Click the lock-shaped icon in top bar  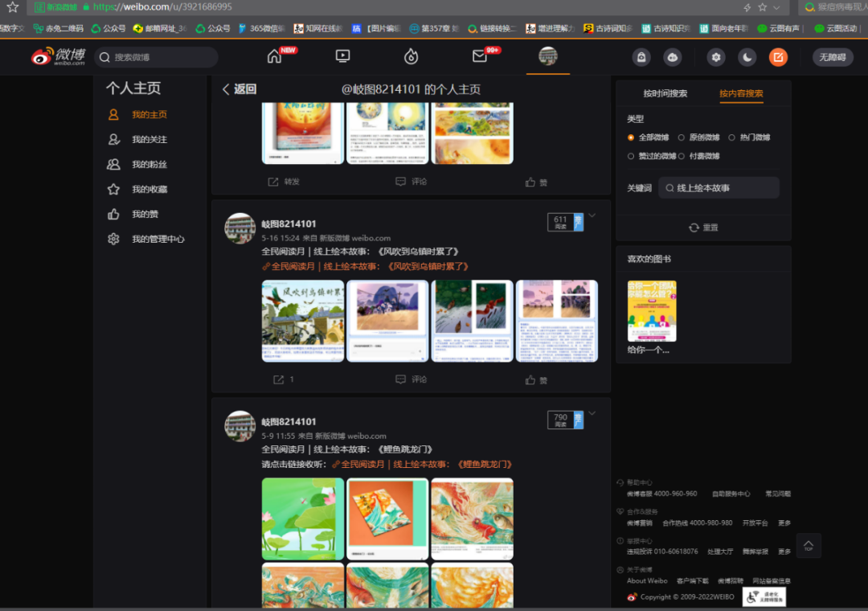tap(641, 57)
